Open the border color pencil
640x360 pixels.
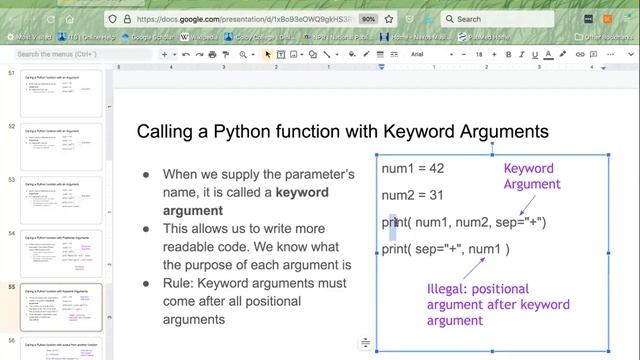pos(366,54)
